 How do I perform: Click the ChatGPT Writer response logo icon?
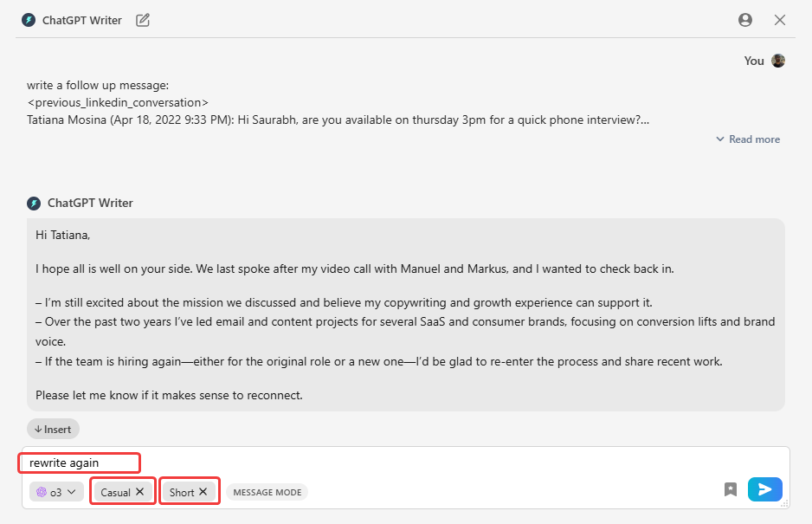click(34, 204)
